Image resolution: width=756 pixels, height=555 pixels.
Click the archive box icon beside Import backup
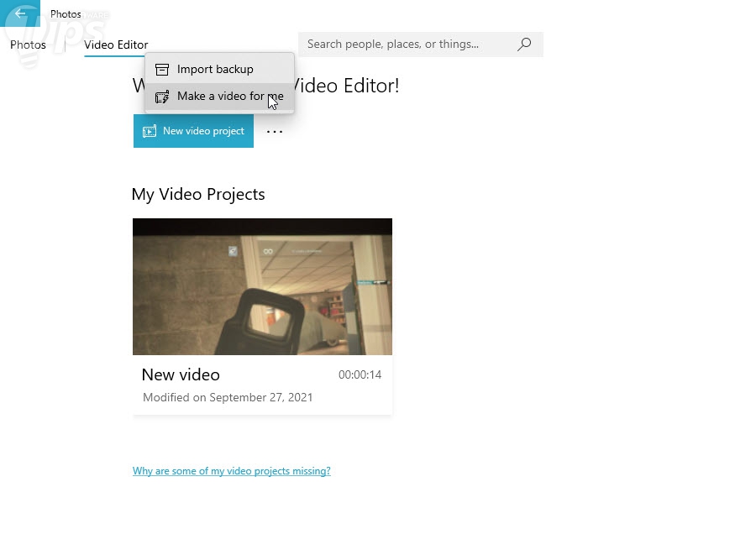162,70
